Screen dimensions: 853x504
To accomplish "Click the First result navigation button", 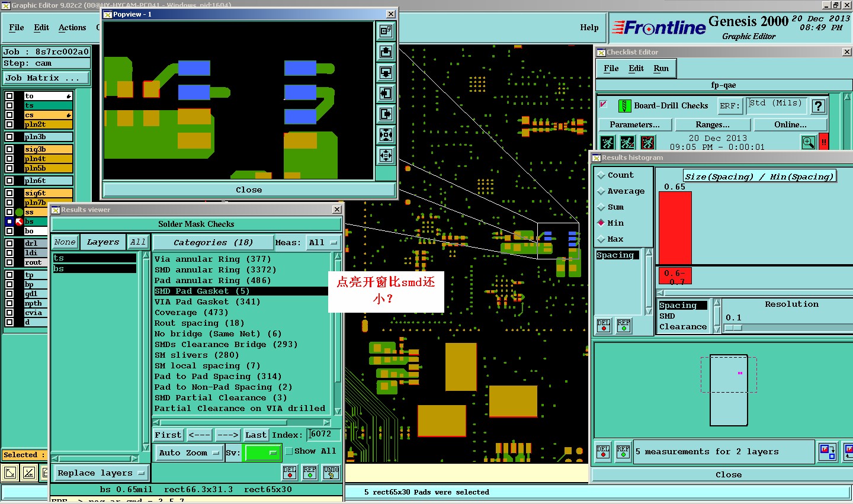I will click(x=168, y=435).
